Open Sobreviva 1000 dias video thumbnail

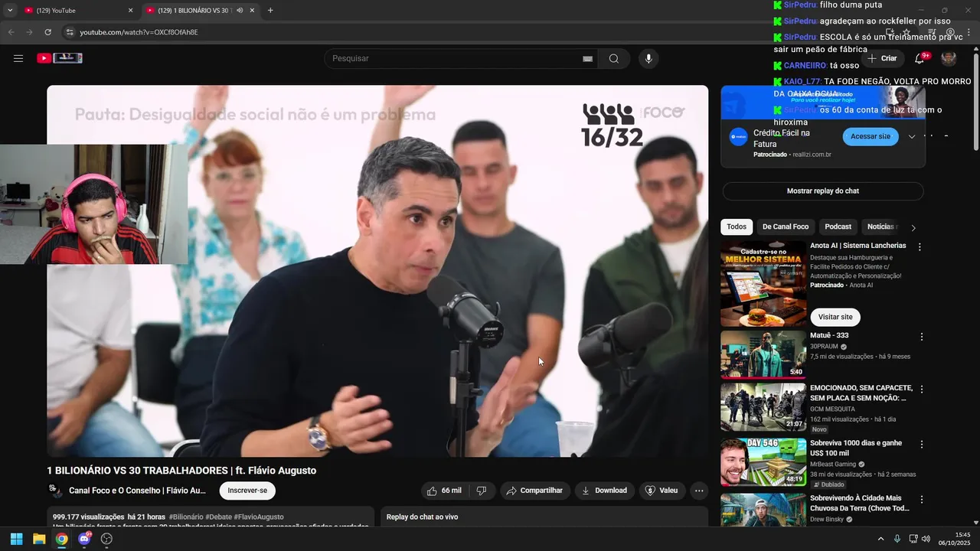(x=763, y=462)
